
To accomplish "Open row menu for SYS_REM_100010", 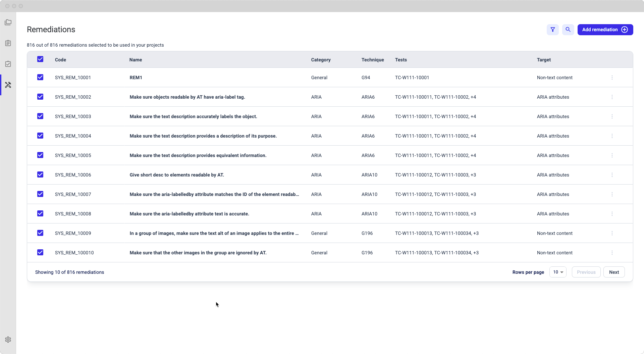I will coord(612,253).
